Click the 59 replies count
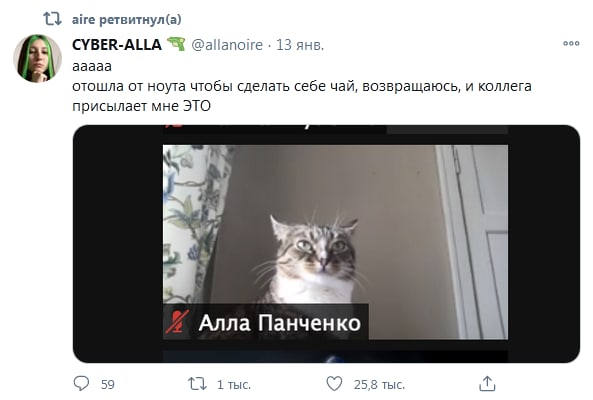This screenshot has height=400, width=593. 108,384
